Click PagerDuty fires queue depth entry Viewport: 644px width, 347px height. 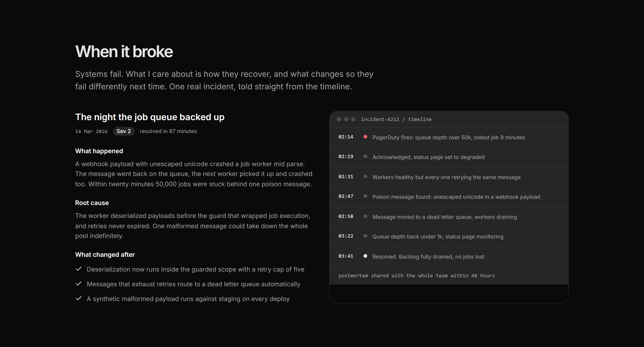click(449, 138)
